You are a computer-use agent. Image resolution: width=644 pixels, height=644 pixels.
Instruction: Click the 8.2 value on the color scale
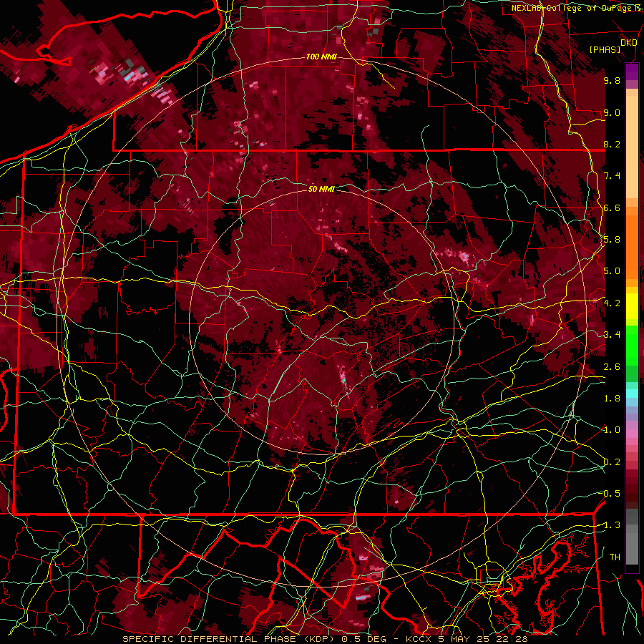click(x=612, y=144)
